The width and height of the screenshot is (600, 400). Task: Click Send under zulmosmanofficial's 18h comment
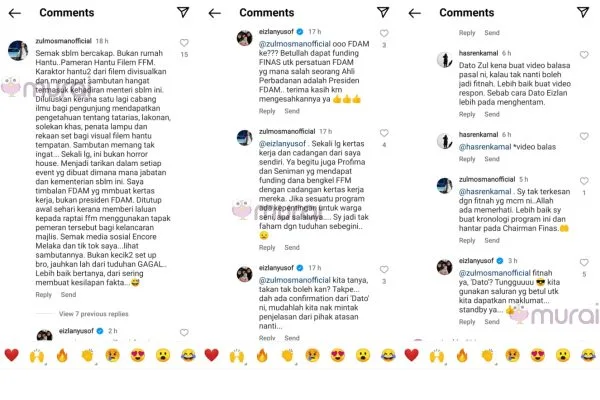click(68, 295)
